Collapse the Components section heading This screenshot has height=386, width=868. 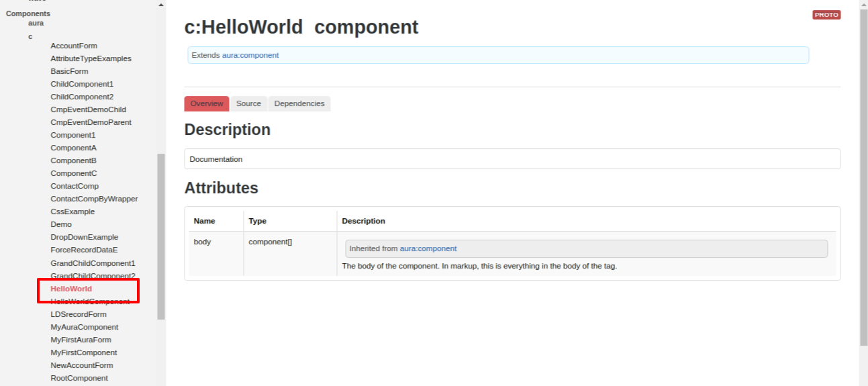28,13
